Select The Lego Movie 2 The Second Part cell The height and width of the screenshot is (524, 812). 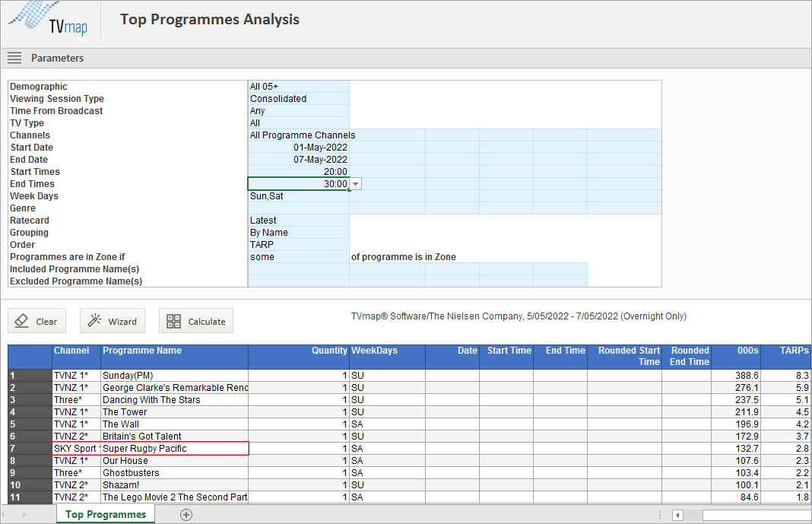point(175,497)
